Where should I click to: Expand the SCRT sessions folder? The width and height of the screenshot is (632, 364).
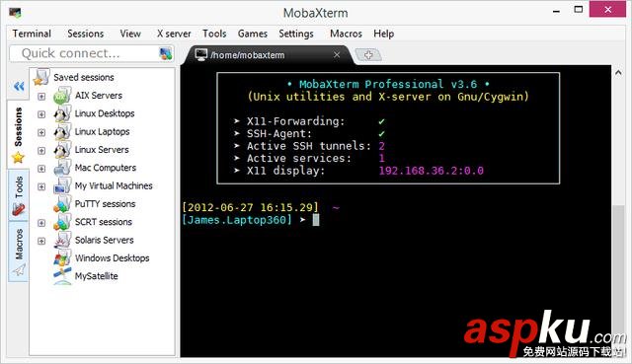pos(41,223)
